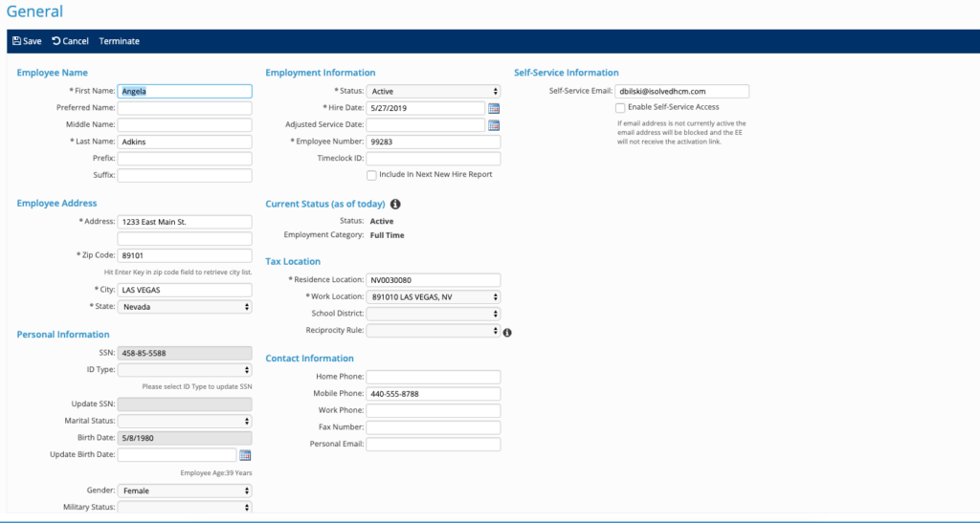Click the Current Status info icon
Image resolution: width=980 pixels, height=523 pixels.
coord(395,204)
